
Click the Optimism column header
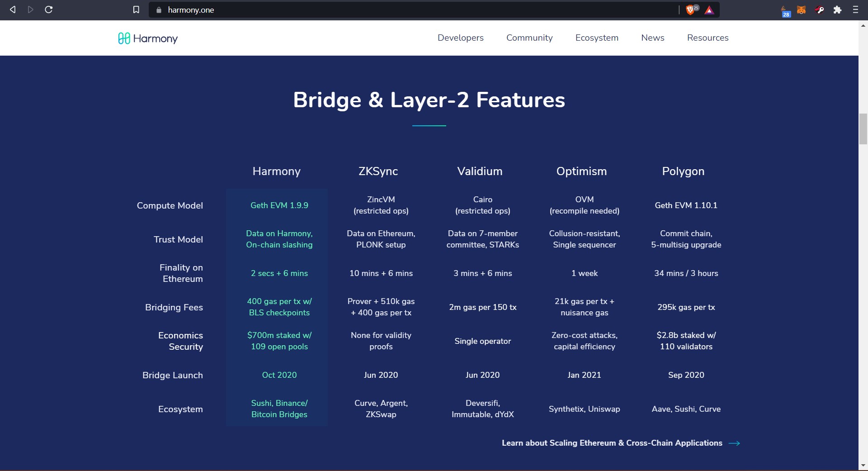point(581,171)
